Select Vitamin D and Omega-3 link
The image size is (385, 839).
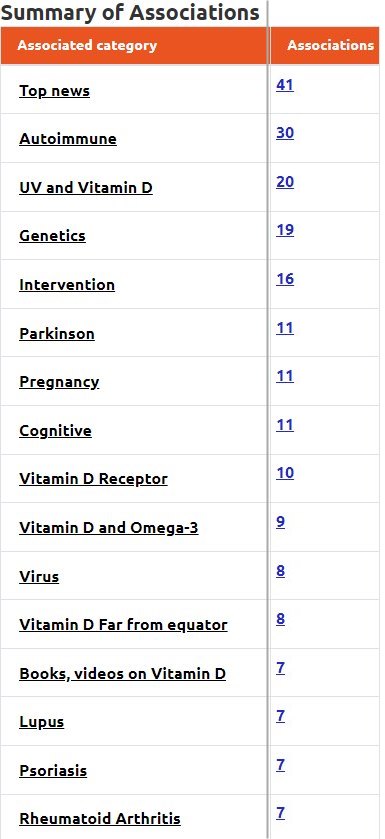tap(109, 528)
